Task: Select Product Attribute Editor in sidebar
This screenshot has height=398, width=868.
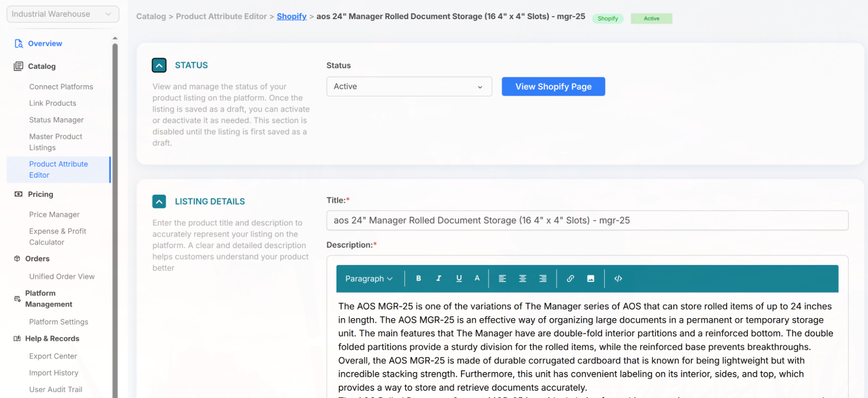Action: (59, 169)
